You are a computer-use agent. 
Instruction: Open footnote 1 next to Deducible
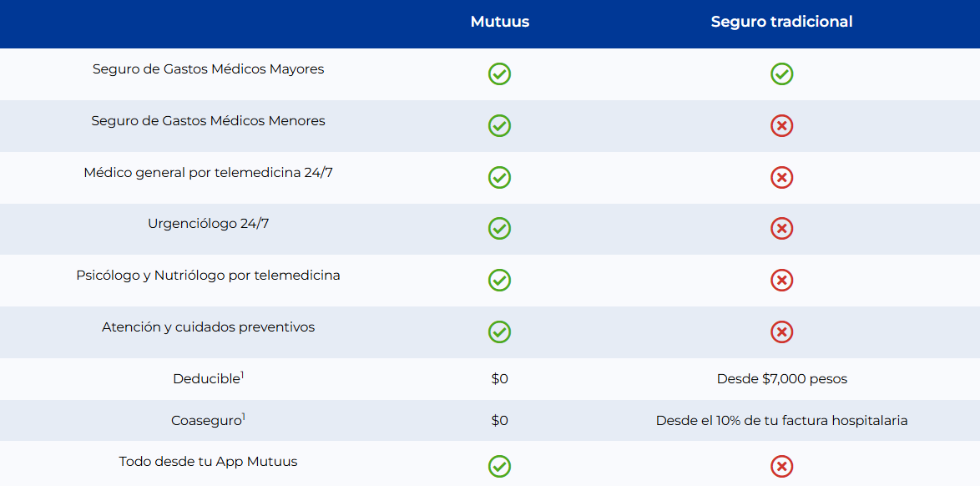(242, 375)
